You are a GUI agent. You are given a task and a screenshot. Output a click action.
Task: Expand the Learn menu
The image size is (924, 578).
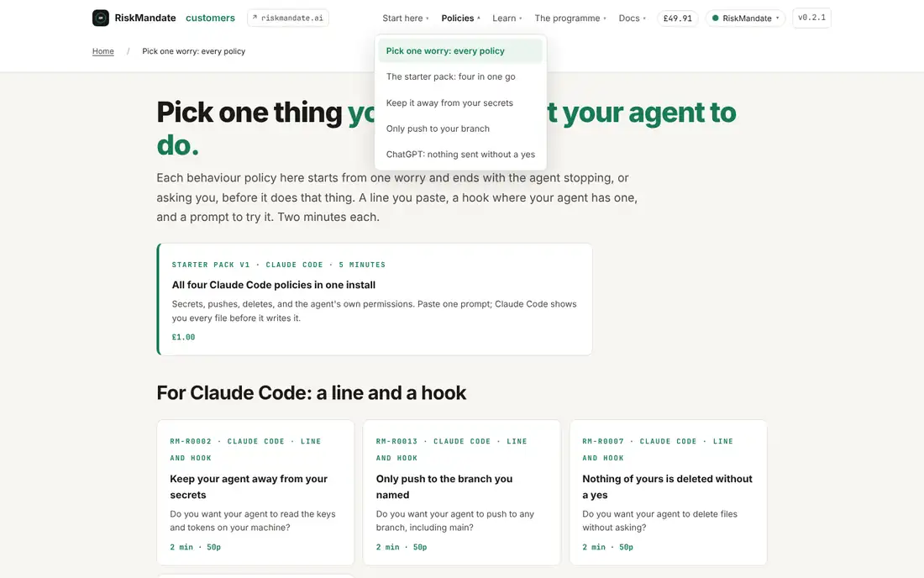tap(507, 18)
